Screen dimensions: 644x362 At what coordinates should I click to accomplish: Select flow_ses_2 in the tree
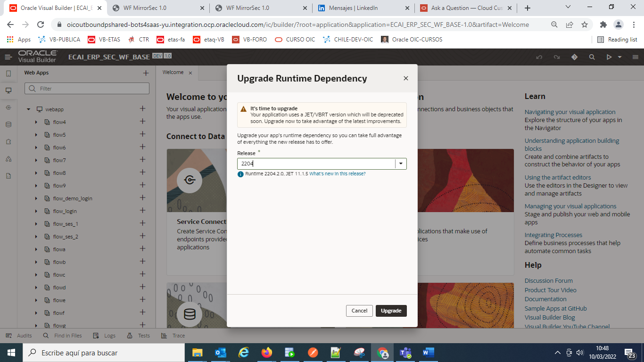66,237
